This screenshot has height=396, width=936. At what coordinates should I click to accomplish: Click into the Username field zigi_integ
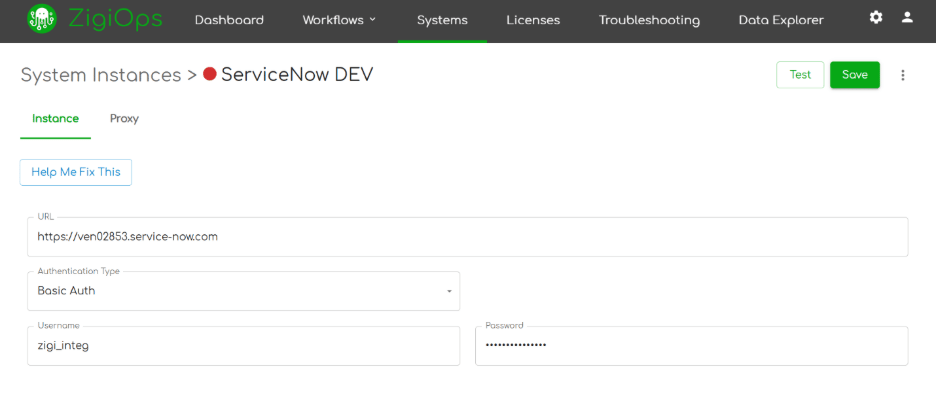[244, 345]
